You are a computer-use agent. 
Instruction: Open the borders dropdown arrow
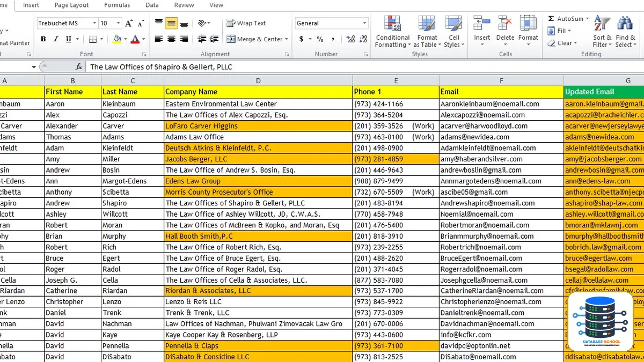[x=101, y=39]
